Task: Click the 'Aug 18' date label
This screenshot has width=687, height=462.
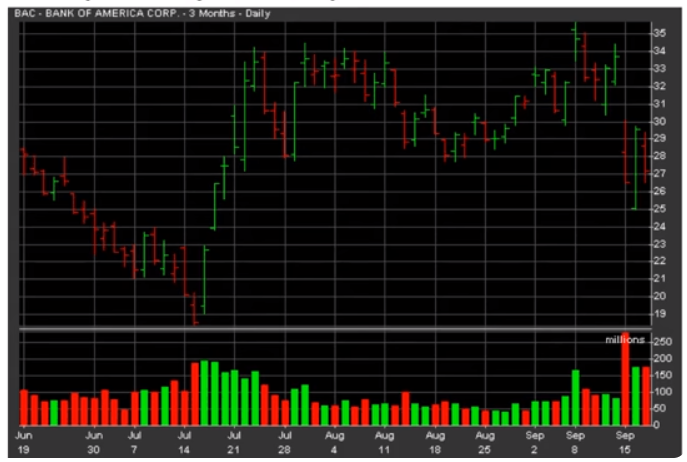Action: pyautogui.click(x=435, y=442)
